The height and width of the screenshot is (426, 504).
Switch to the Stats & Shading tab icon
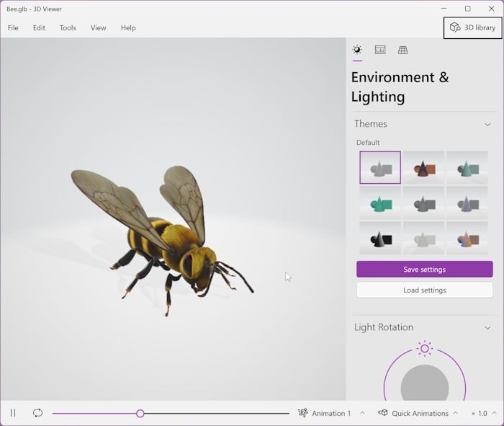point(380,50)
